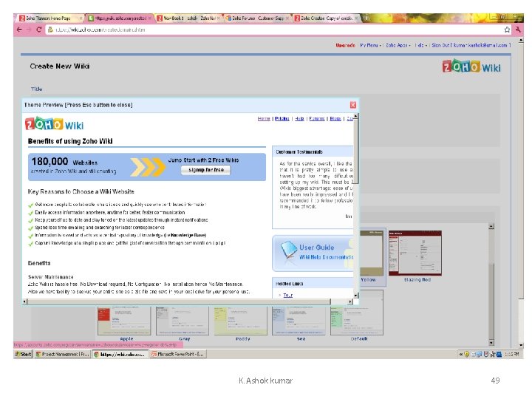The height and width of the screenshot is (399, 532).
Task: Click the User Guide book icon
Action: click(x=289, y=250)
